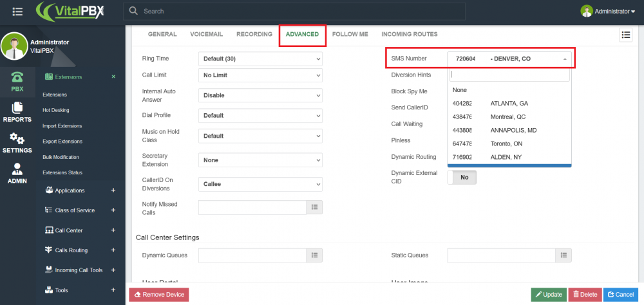This screenshot has width=644, height=305.
Task: Open Internal Auto Answer dropdown
Action: (x=260, y=95)
